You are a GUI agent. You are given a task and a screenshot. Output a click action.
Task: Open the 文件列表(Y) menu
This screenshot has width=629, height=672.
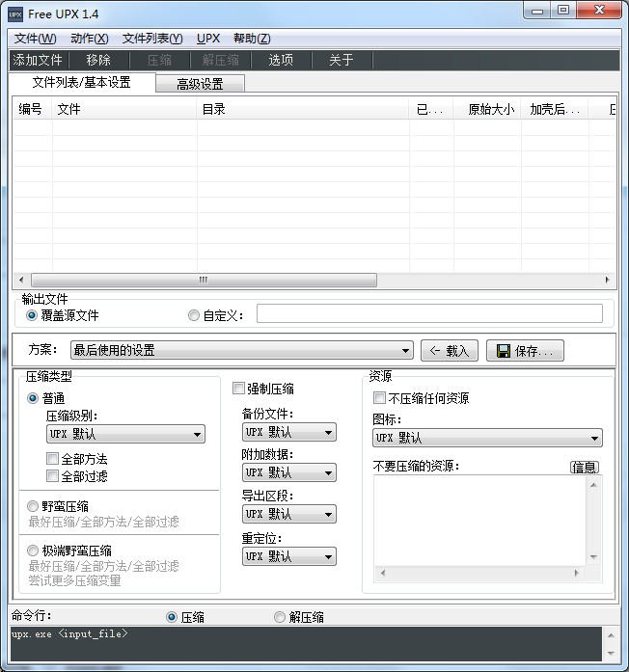[x=152, y=39]
